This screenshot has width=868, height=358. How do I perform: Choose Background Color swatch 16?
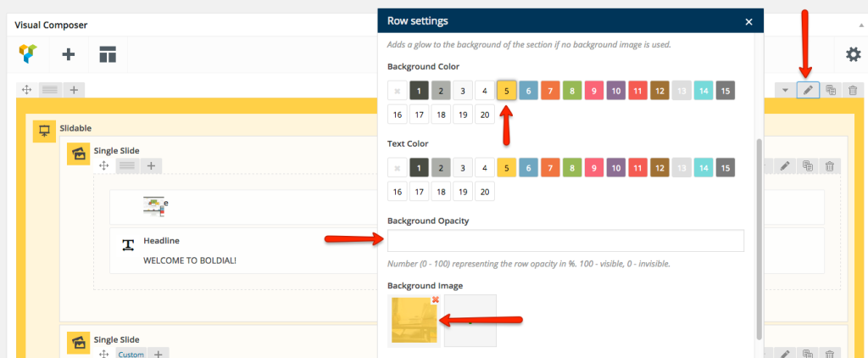(x=398, y=115)
